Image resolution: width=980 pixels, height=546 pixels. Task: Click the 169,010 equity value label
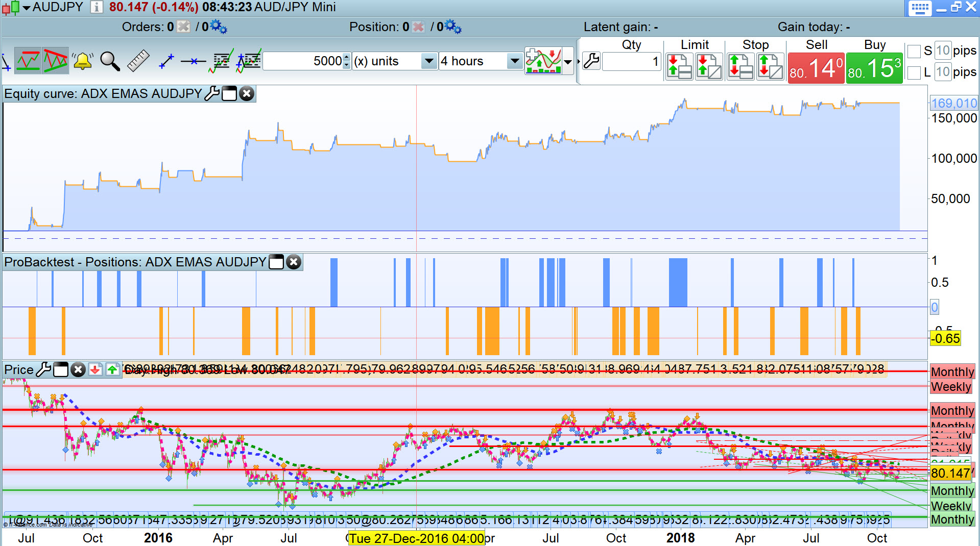point(954,104)
